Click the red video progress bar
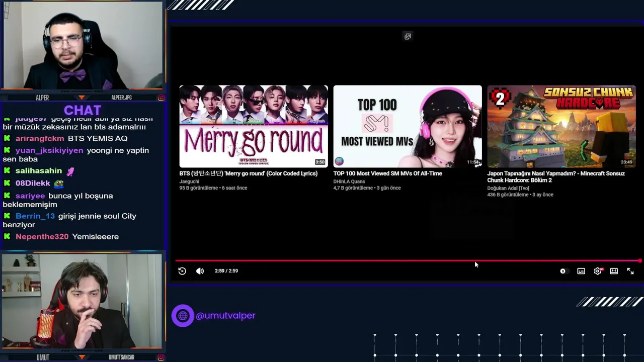 tap(408, 260)
